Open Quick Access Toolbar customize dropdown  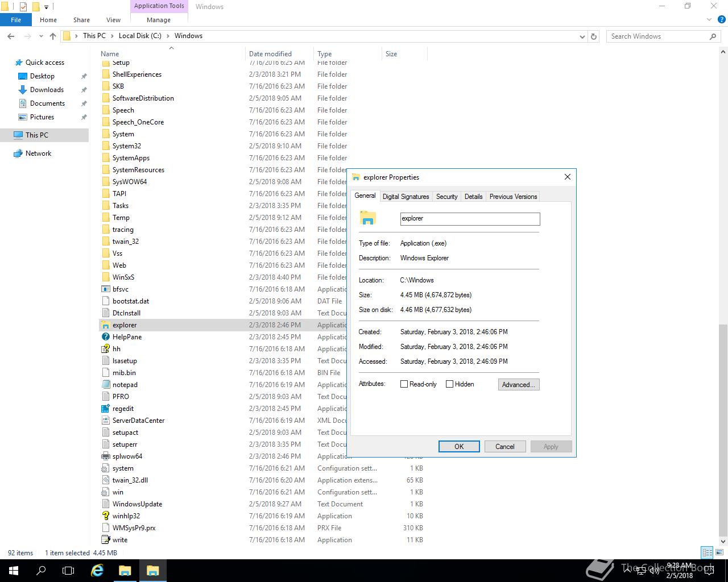pos(47,7)
